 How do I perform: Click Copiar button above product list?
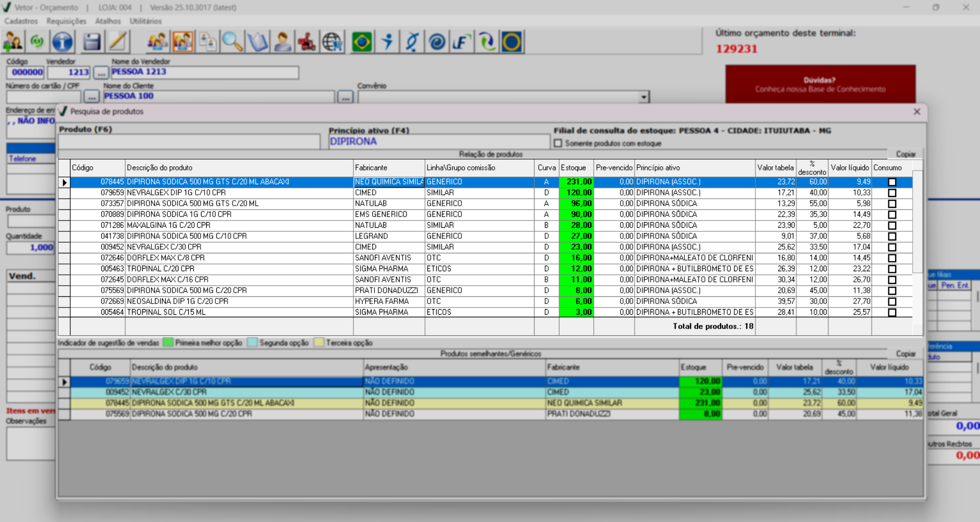[905, 154]
